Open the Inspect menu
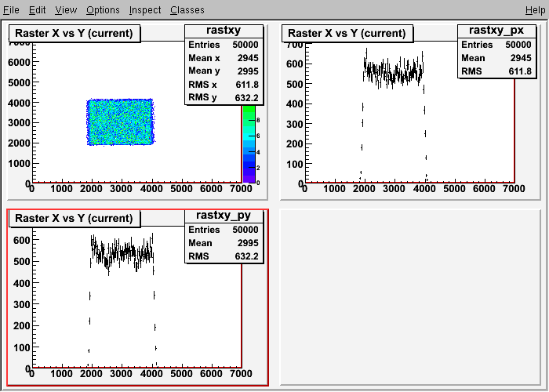This screenshot has height=392, width=549. [x=145, y=9]
